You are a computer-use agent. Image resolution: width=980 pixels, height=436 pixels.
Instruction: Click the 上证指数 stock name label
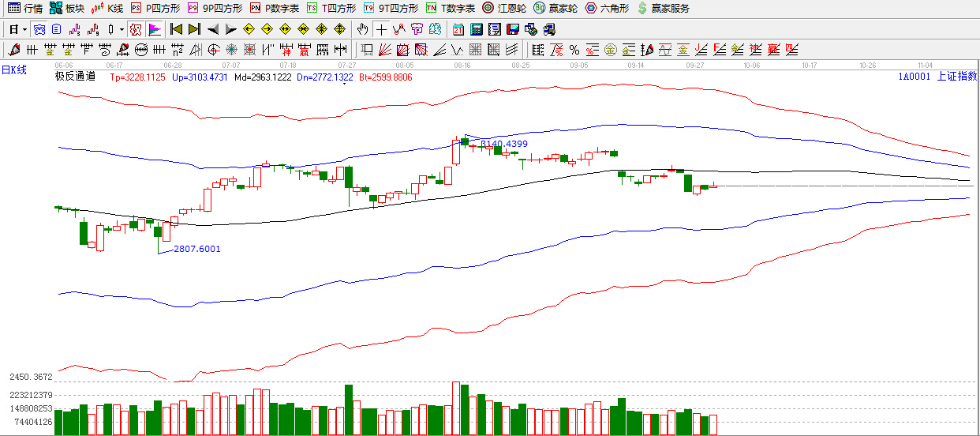[x=956, y=77]
